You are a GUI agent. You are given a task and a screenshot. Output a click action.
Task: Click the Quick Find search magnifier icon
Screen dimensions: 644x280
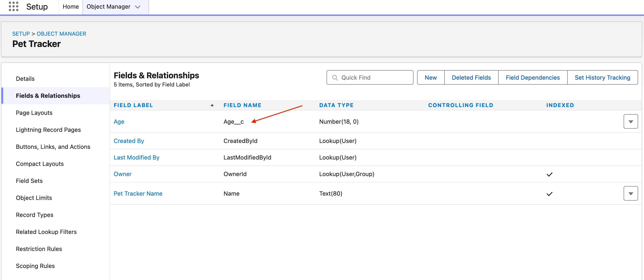[x=335, y=78]
